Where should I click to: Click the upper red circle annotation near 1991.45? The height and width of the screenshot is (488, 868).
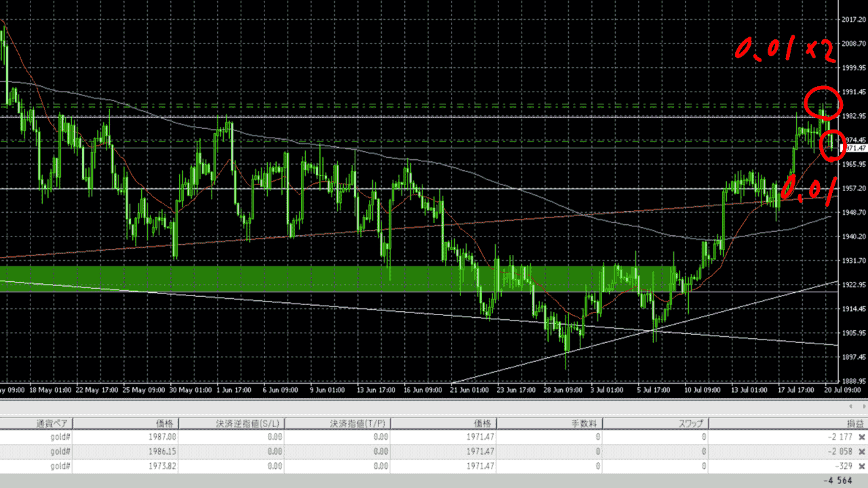tap(823, 103)
